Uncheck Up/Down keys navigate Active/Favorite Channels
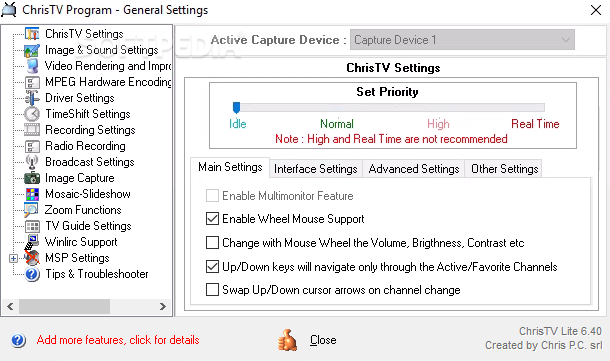Viewport: 610px width, 361px height. pyautogui.click(x=212, y=267)
